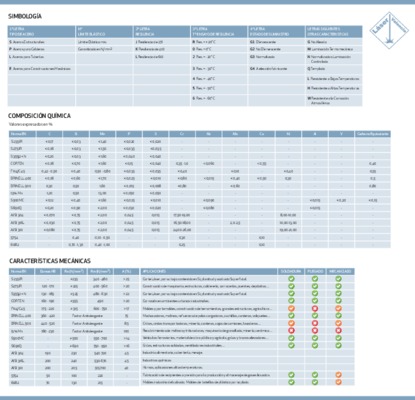The height and width of the screenshot is (400, 415).
Task: Click 'G2 No Efervescente' cell
Action: 276,49
